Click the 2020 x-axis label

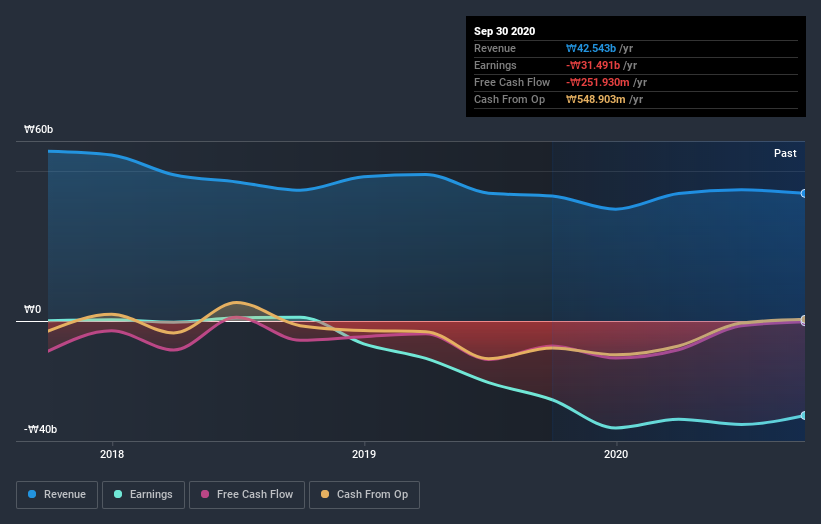pyautogui.click(x=616, y=454)
